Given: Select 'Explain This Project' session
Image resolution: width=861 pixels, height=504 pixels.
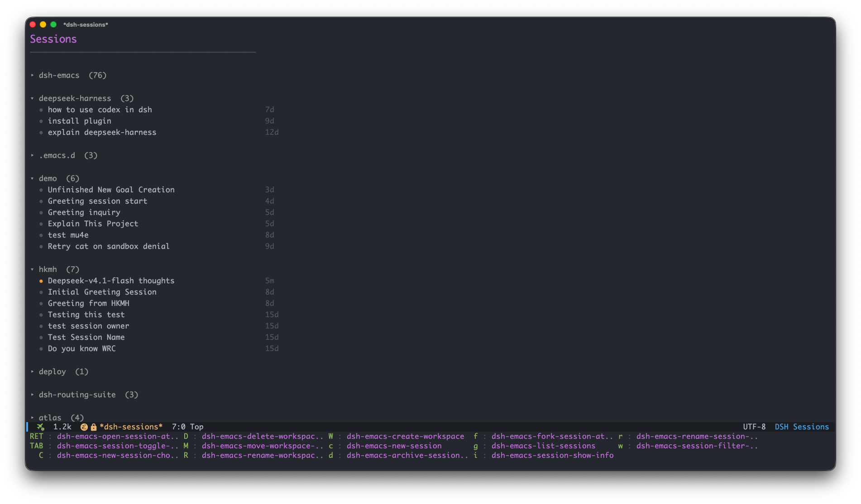Looking at the screenshot, I should [93, 223].
